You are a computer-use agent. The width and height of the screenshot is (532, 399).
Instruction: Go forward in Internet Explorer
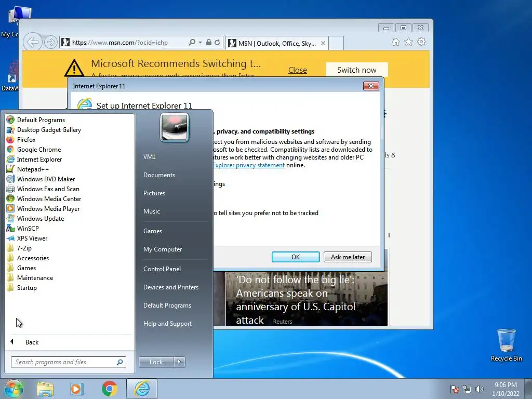tap(50, 43)
